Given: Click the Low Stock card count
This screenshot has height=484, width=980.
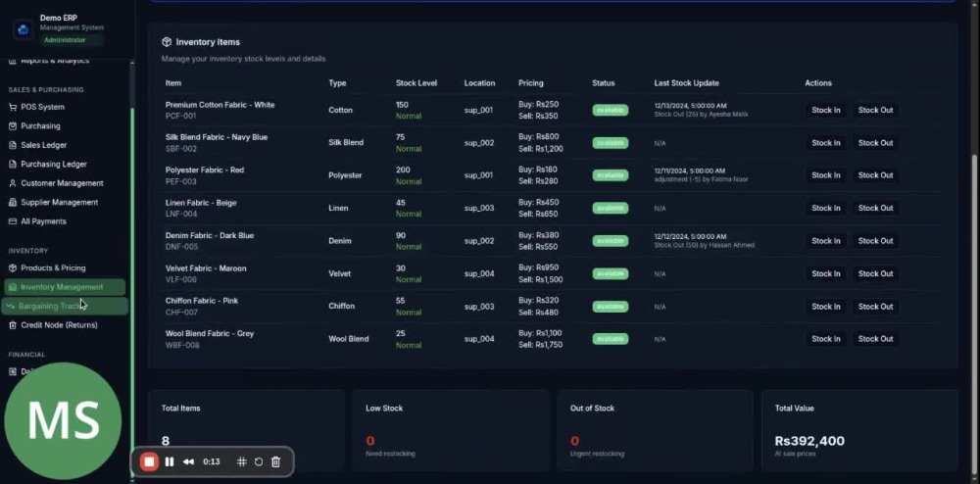Looking at the screenshot, I should tap(370, 441).
